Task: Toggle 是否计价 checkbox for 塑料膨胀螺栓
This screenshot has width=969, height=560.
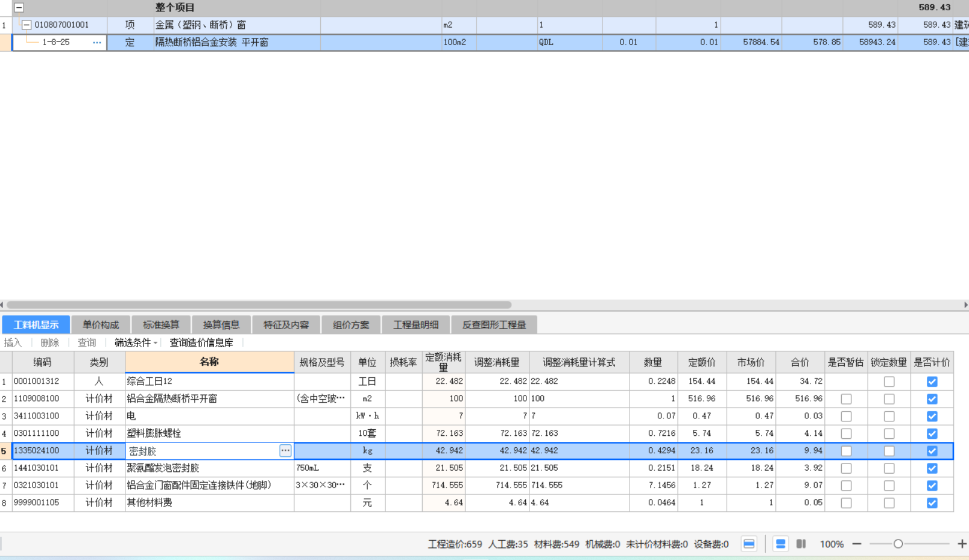Action: [x=932, y=433]
